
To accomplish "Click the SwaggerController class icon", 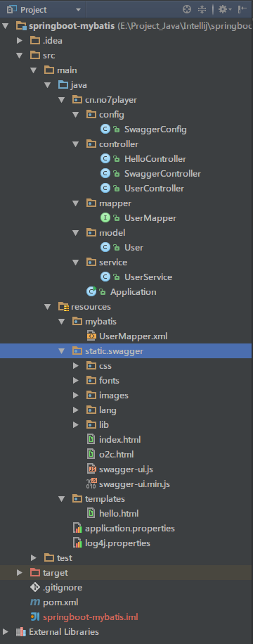I will [x=105, y=174].
